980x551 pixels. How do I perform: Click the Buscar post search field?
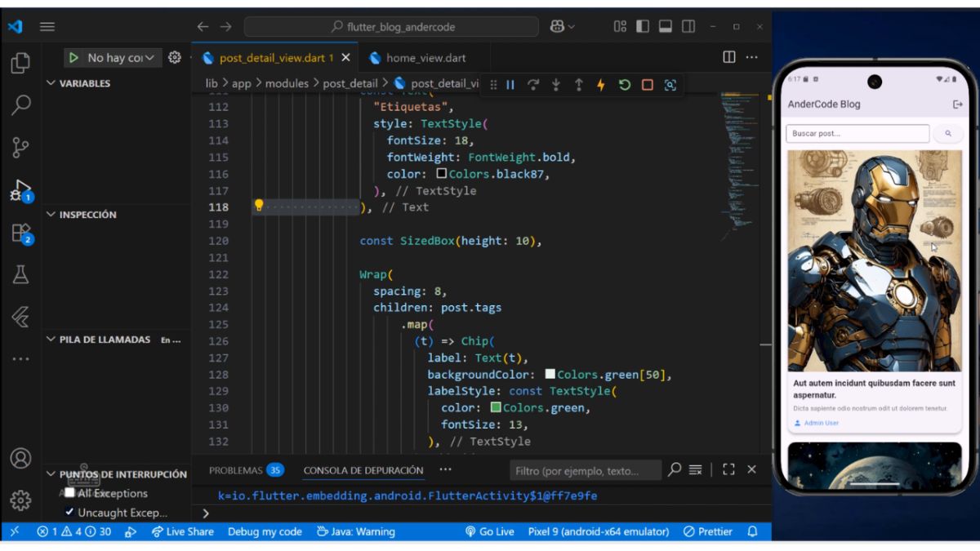coord(857,133)
